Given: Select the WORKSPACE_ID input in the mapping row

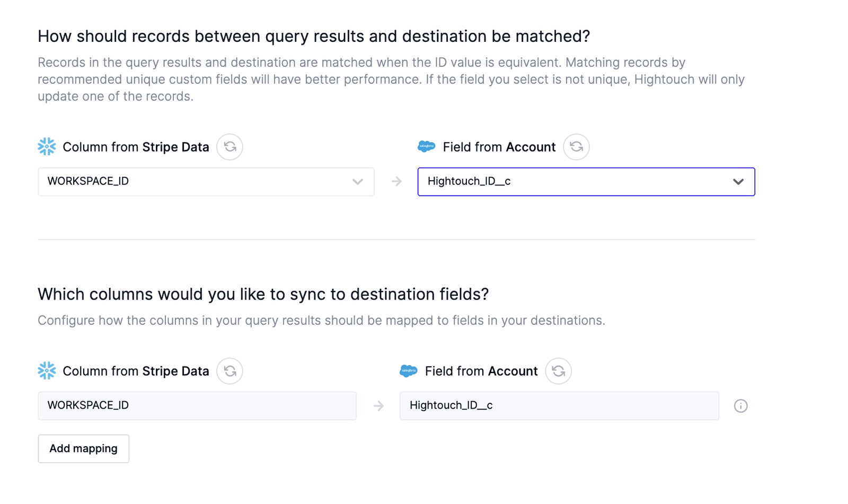Looking at the screenshot, I should point(197,405).
